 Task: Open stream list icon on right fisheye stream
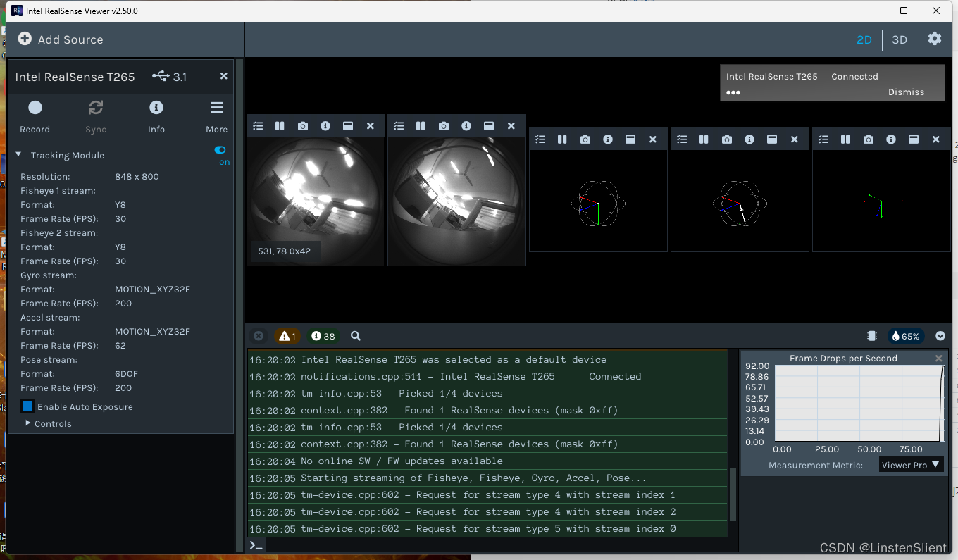[399, 126]
